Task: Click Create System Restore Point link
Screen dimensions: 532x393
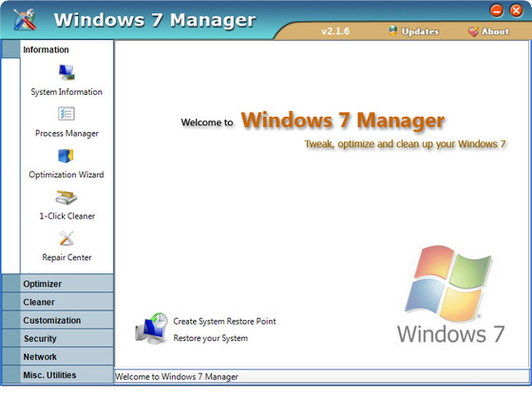Action: 224,322
